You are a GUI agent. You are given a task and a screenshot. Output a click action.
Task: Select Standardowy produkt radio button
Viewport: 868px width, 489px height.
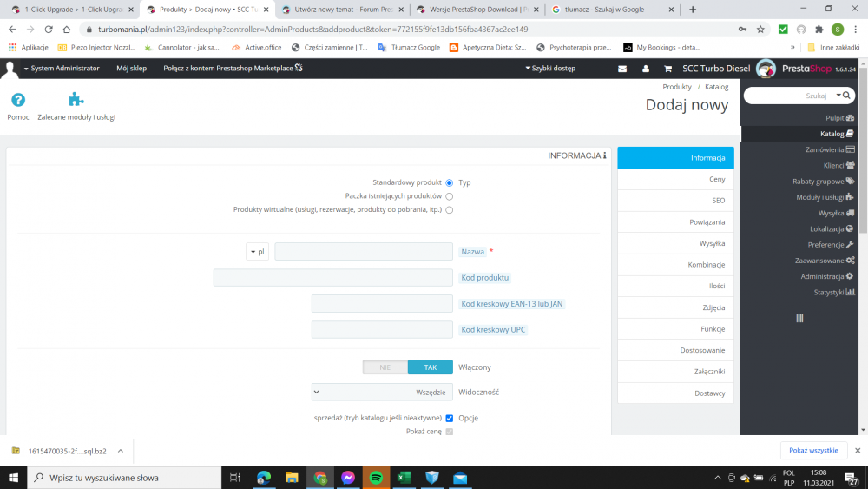[x=449, y=182]
